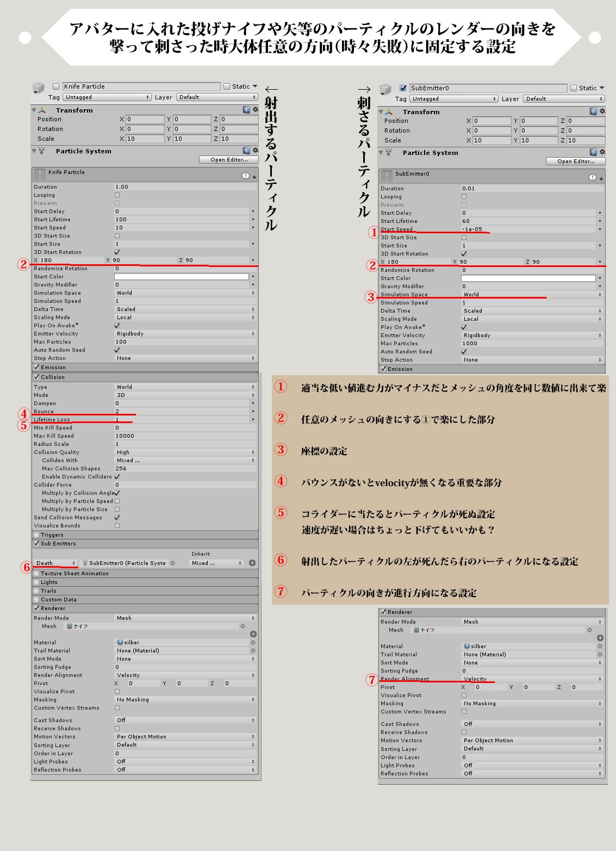Open the Lights module header

pos(145,582)
